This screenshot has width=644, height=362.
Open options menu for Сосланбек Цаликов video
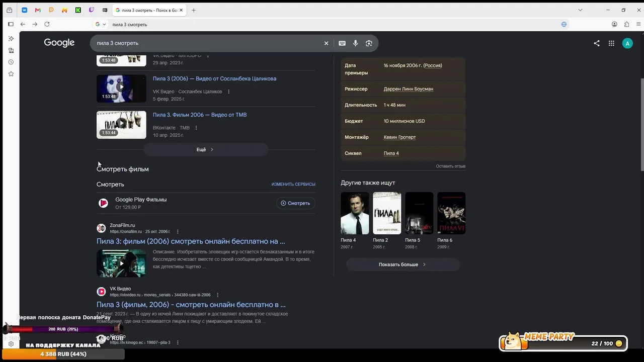pos(228,92)
